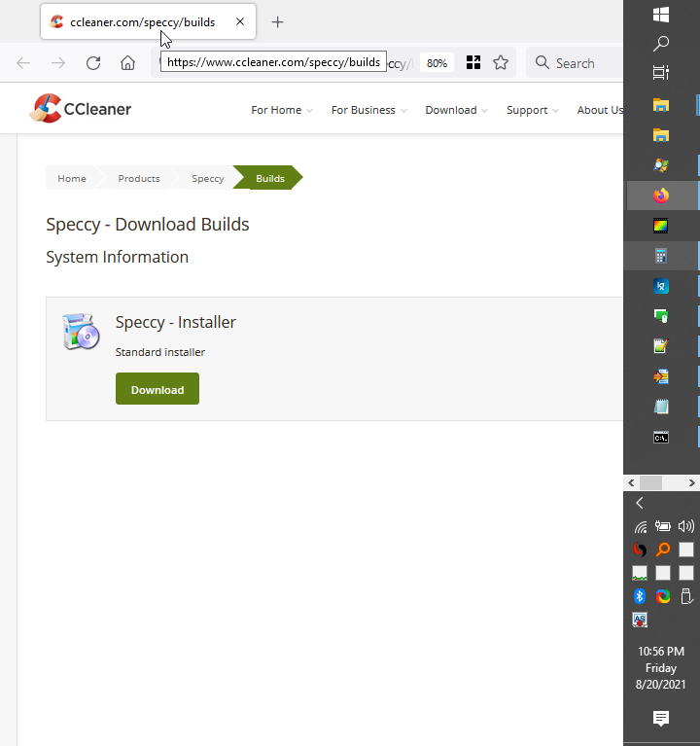Viewport: 700px width, 746px height.
Task: Click the browser back arrow
Action: (23, 63)
